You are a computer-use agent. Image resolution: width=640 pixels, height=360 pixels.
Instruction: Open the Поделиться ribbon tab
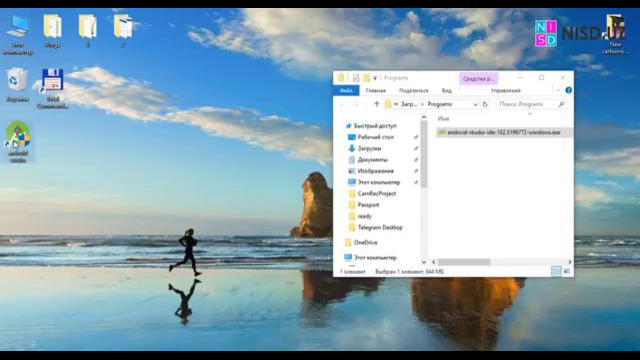tap(413, 91)
